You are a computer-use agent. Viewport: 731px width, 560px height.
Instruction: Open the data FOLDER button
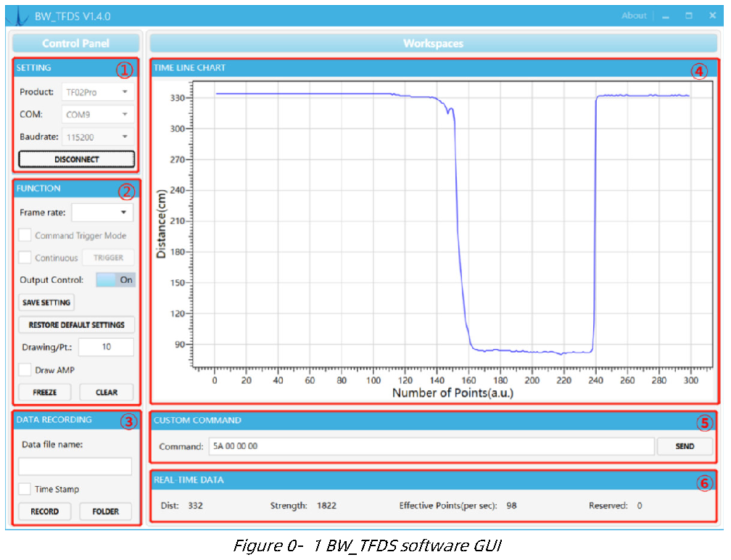coord(106,511)
